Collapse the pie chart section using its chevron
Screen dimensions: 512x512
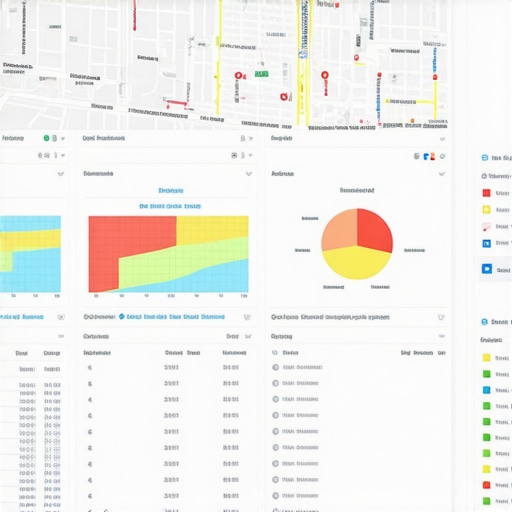(442, 174)
